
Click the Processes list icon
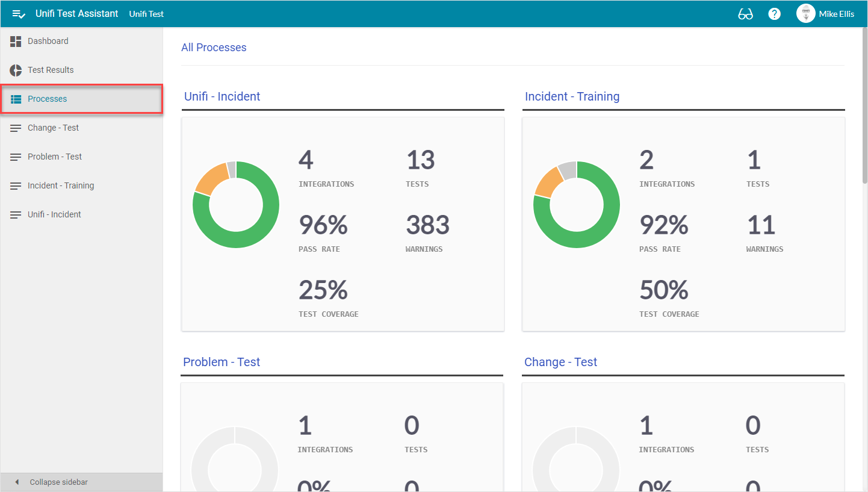[x=16, y=99]
